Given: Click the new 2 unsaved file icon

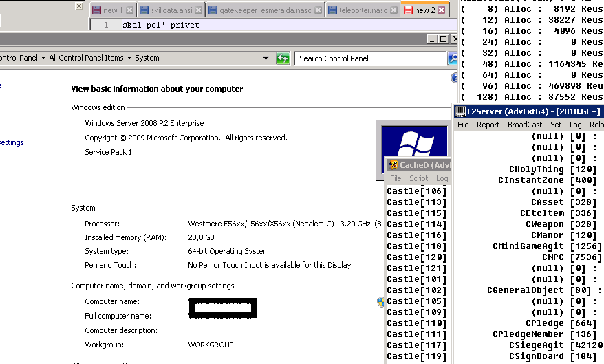Looking at the screenshot, I should pyautogui.click(x=408, y=10).
